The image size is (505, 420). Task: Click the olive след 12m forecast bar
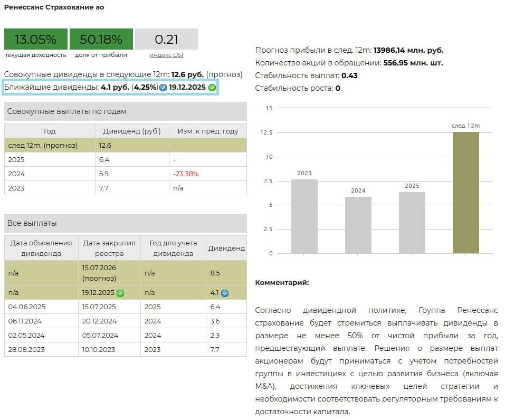click(x=465, y=193)
